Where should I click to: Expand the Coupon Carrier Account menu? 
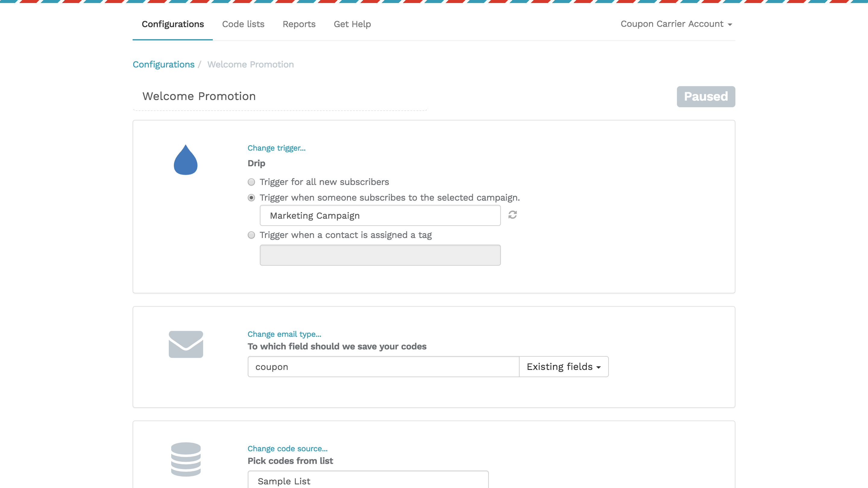[x=676, y=24]
